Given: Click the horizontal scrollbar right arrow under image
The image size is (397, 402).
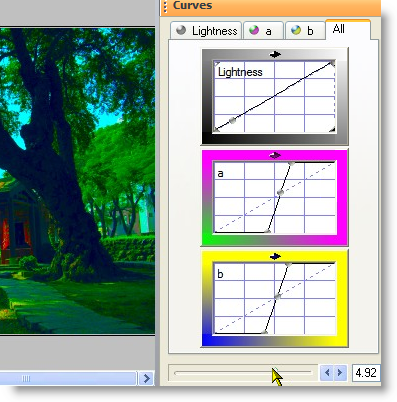Looking at the screenshot, I should [146, 378].
